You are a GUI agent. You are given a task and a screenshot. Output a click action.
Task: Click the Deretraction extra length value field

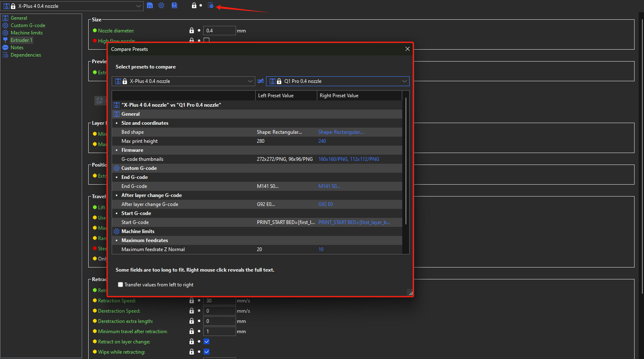pyautogui.click(x=220, y=321)
